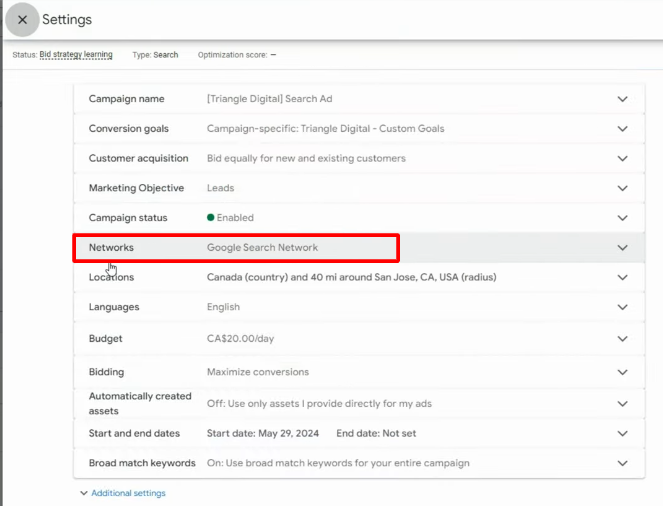The image size is (663, 506).
Task: Expand the Customer acquisition row chevron
Action: [x=622, y=159]
